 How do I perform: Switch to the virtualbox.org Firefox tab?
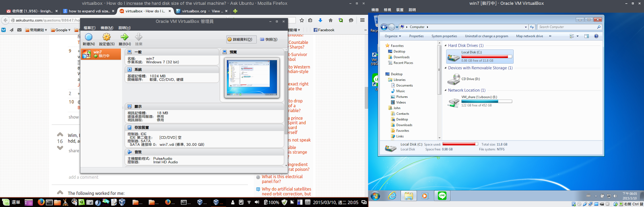pyautogui.click(x=202, y=11)
